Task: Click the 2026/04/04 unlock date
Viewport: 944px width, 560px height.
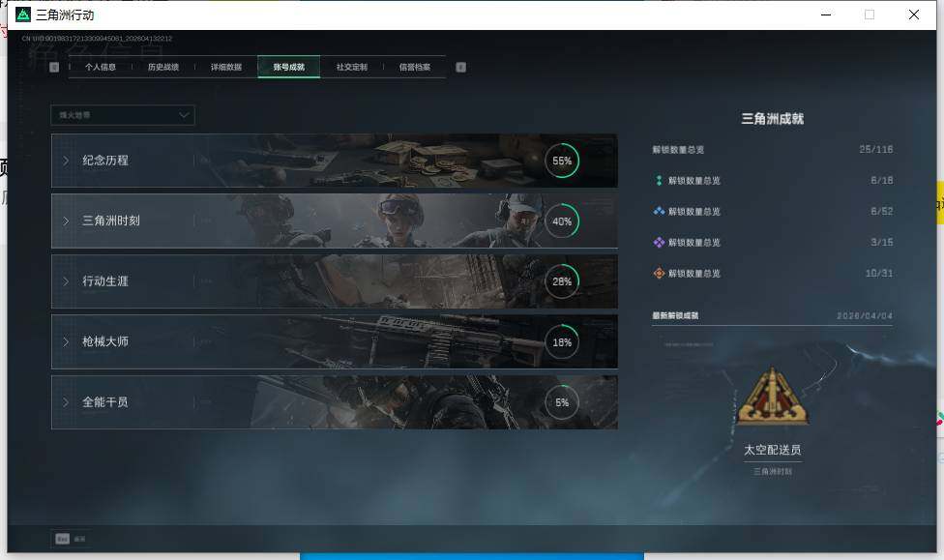Action: (865, 315)
